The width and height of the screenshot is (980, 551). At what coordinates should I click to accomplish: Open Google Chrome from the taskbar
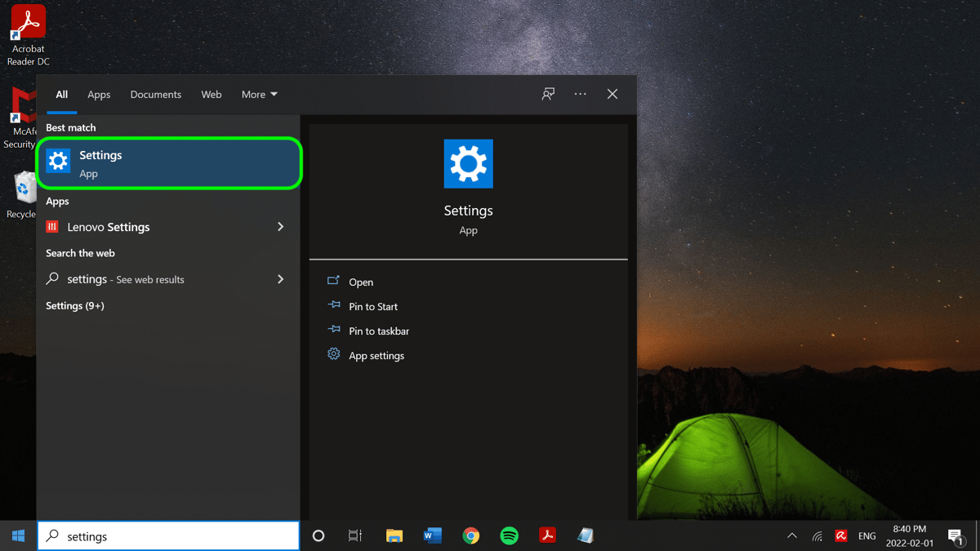click(x=471, y=535)
